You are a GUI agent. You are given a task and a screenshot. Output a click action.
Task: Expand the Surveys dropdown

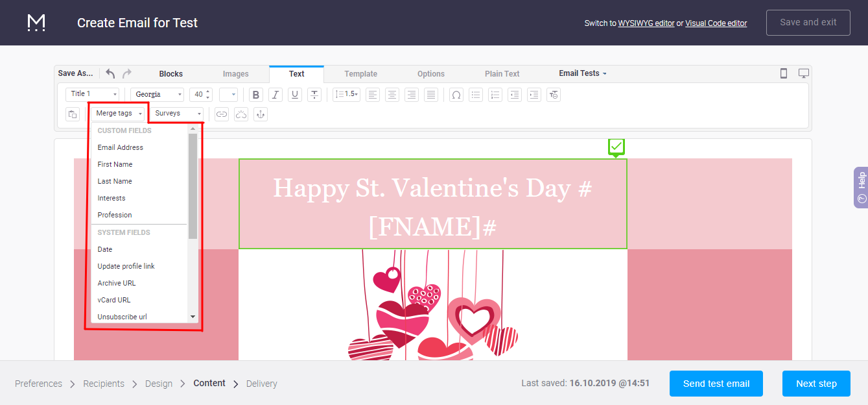[x=178, y=114]
